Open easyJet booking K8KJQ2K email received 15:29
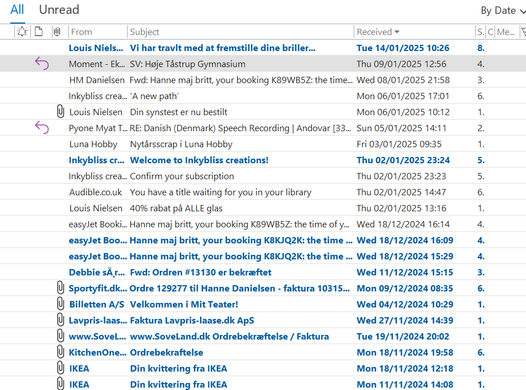The image size is (526, 390). 263,257
